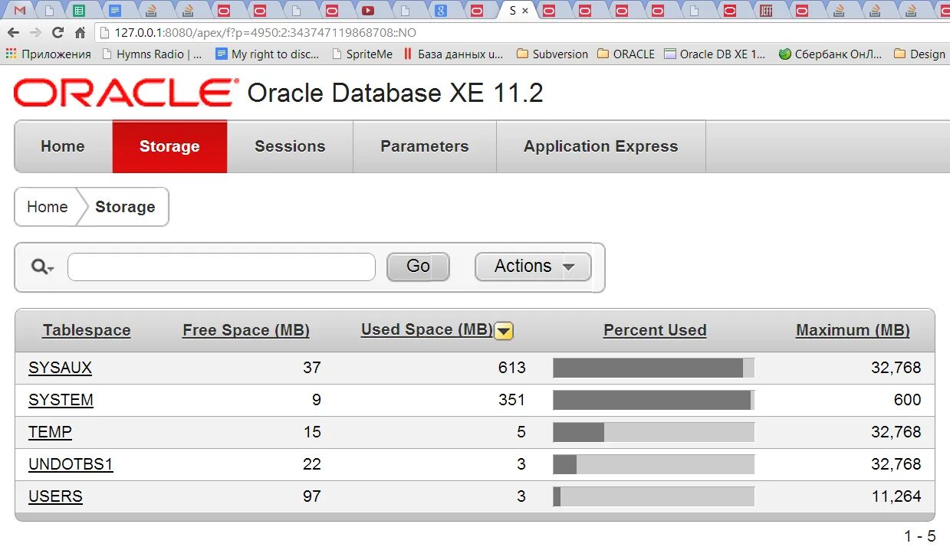Click the yellow sort arrow indicator
Viewport: 950px width, 560px height.
(x=504, y=331)
